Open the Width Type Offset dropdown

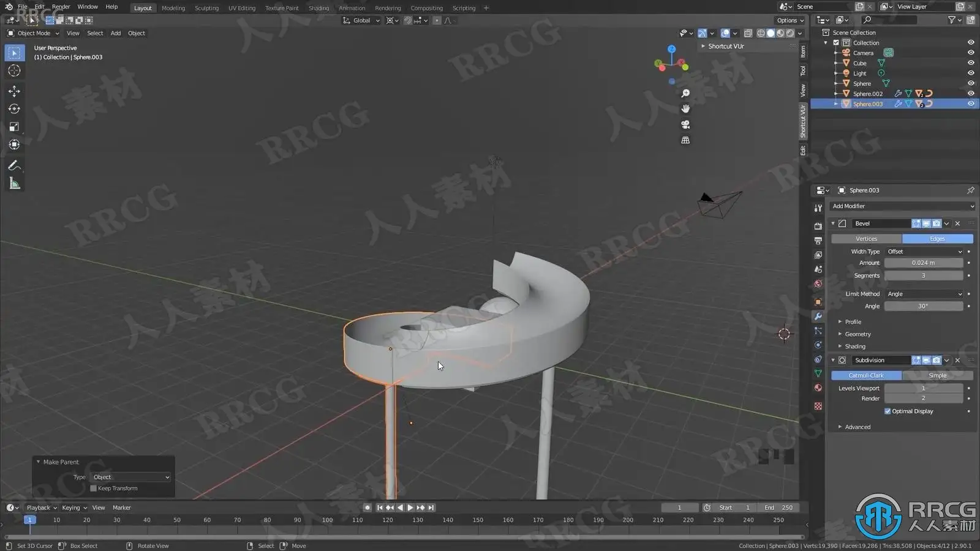(924, 252)
